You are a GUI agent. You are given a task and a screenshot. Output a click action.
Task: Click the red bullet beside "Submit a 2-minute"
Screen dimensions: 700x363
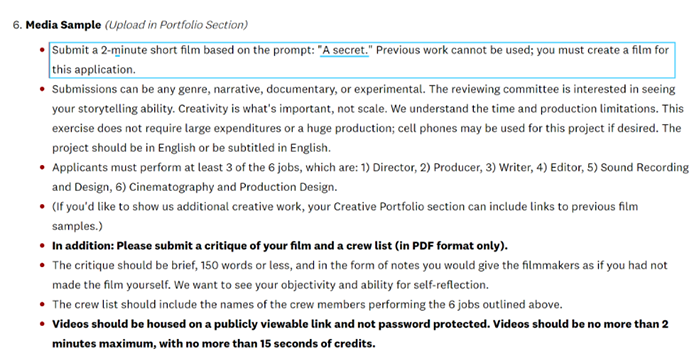coord(42,50)
